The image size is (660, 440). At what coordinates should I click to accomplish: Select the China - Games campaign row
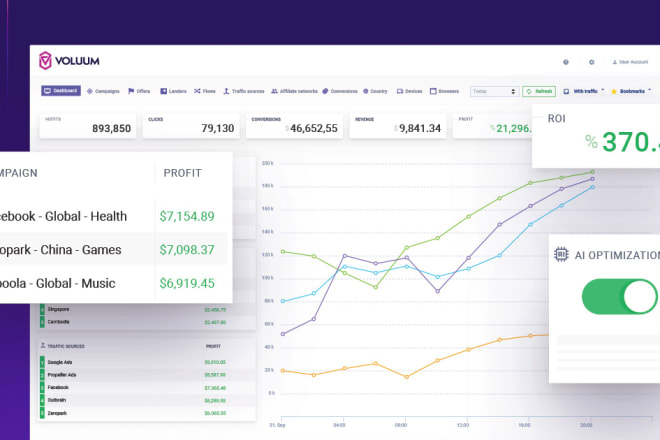point(114,250)
